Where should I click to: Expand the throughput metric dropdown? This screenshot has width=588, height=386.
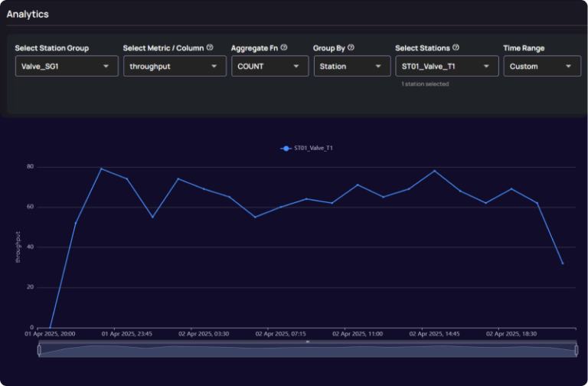174,67
